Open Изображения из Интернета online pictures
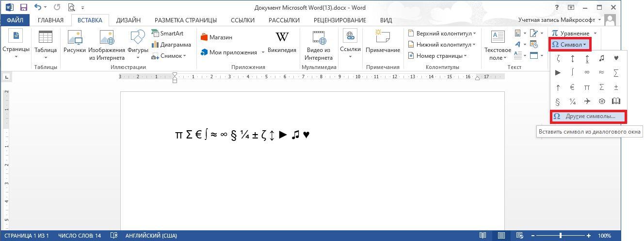 click(x=107, y=45)
